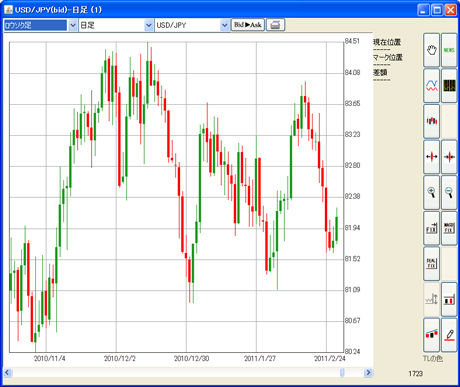Click the 84.51 price axis label
This screenshot has width=460, height=387.
coord(352,41)
